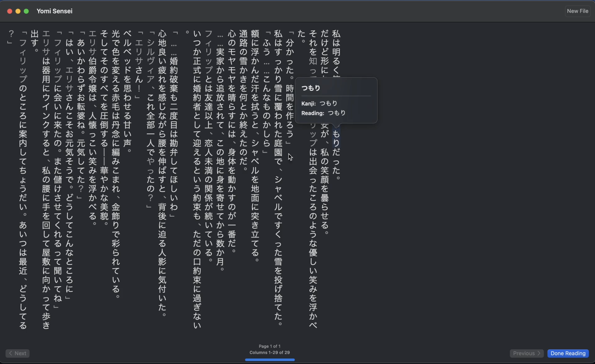Click the Kanji line in the popup
Screen dimensions: 595x364
319,103
